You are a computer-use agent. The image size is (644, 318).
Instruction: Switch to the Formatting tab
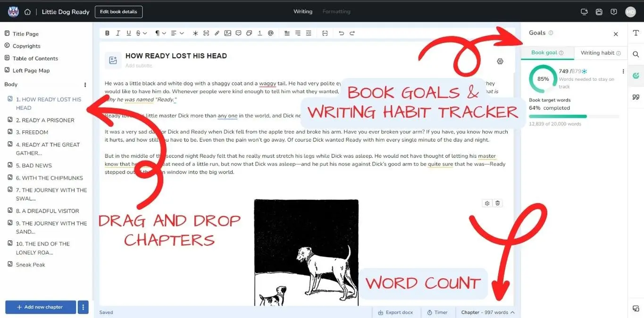point(336,11)
